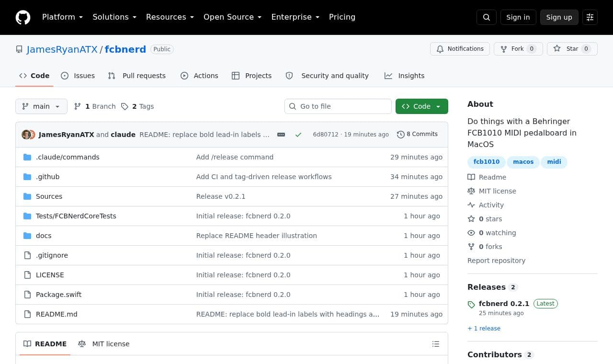The image size is (613, 364).
Task: Open the + 1 release link
Action: (484, 329)
